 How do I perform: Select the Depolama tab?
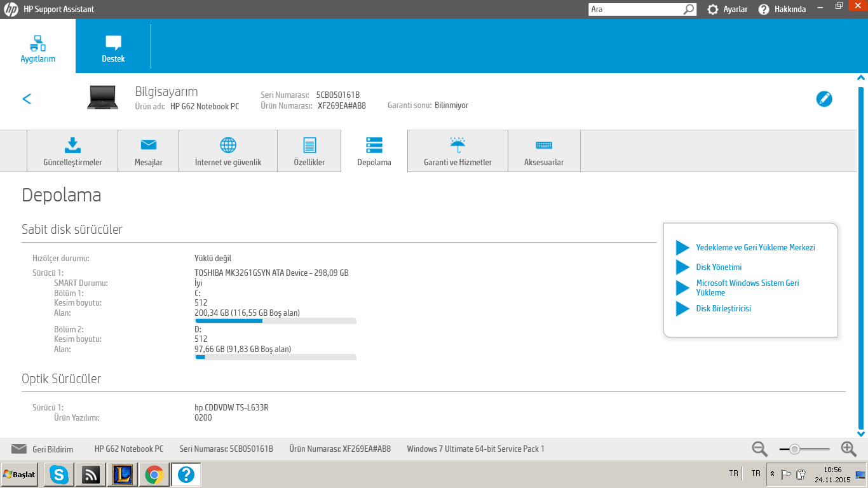[374, 151]
